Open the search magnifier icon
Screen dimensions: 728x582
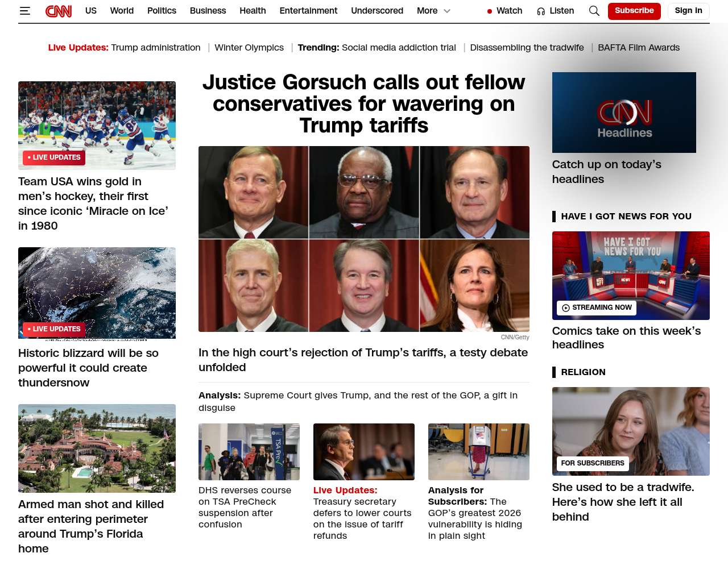[x=594, y=11]
